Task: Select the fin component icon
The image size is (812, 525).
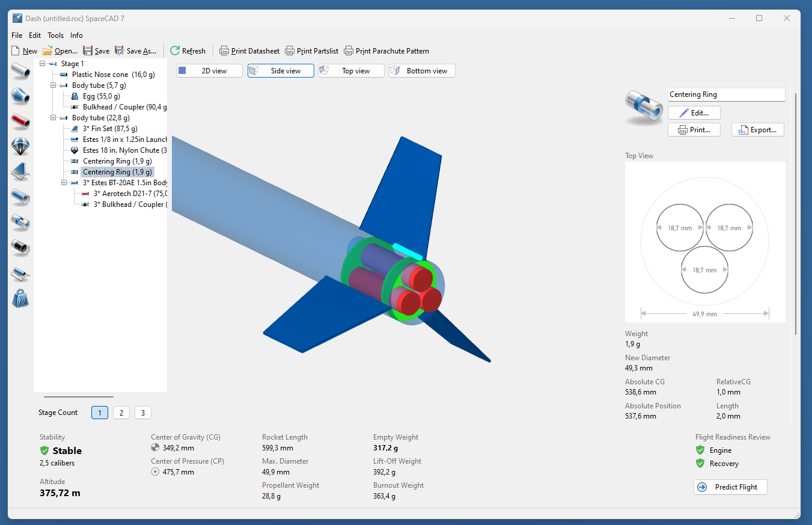Action: pos(20,171)
